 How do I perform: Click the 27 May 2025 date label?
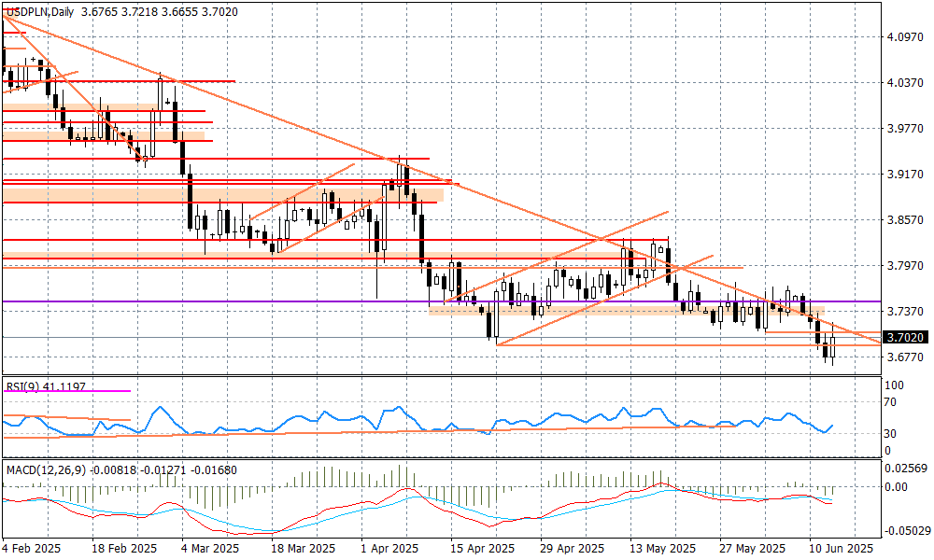(752, 548)
